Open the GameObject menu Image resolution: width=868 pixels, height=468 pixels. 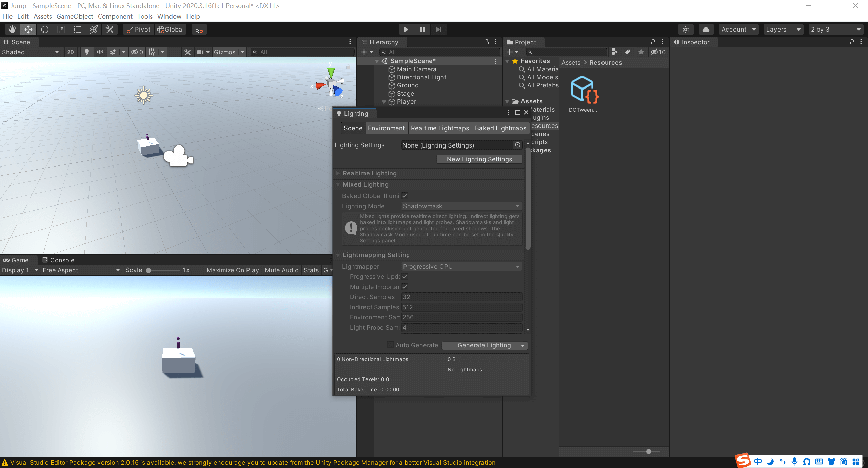[x=75, y=16]
